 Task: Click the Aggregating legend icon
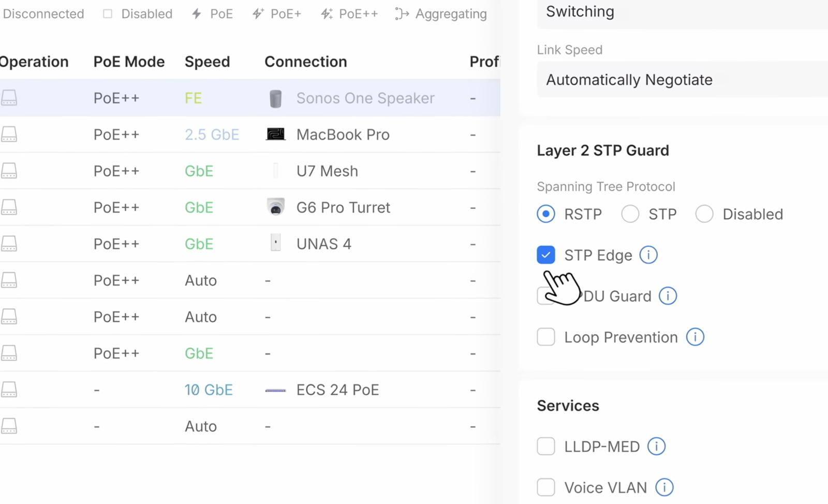coord(401,13)
